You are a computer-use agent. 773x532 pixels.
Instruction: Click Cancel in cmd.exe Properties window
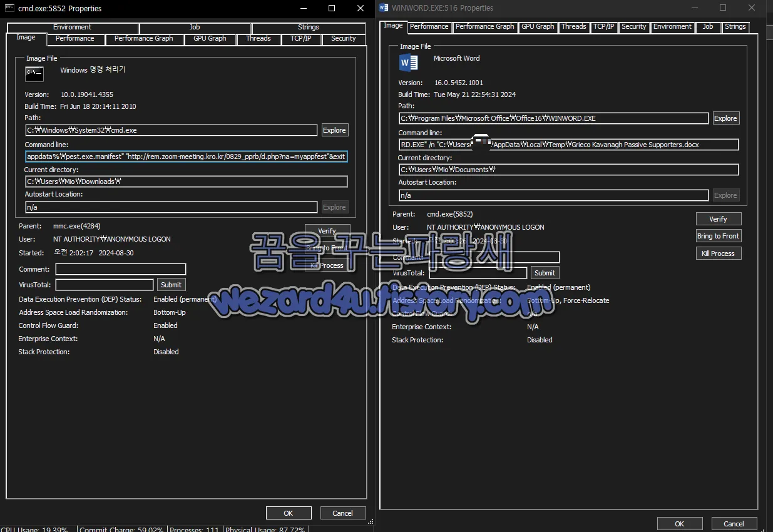(x=343, y=513)
